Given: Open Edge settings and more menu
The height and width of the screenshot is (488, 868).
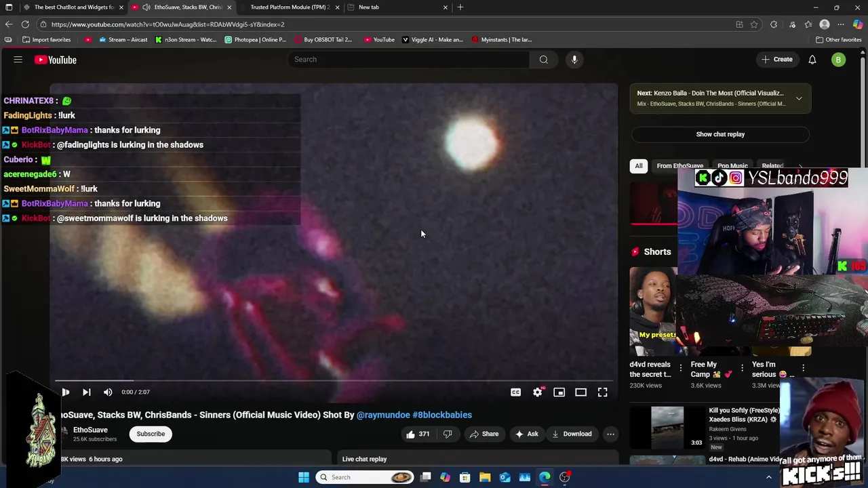Looking at the screenshot, I should pyautogui.click(x=841, y=24).
